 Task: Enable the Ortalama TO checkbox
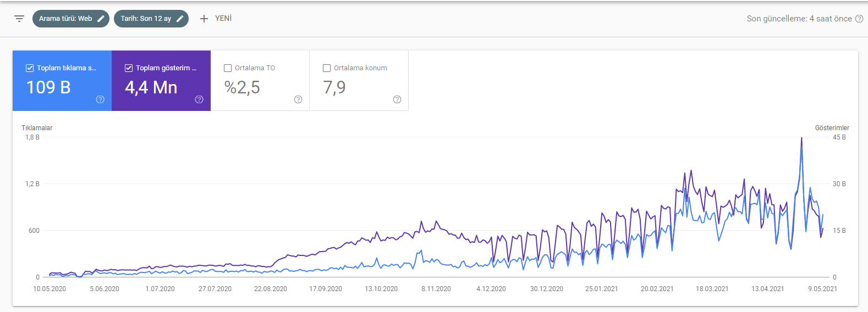point(228,68)
